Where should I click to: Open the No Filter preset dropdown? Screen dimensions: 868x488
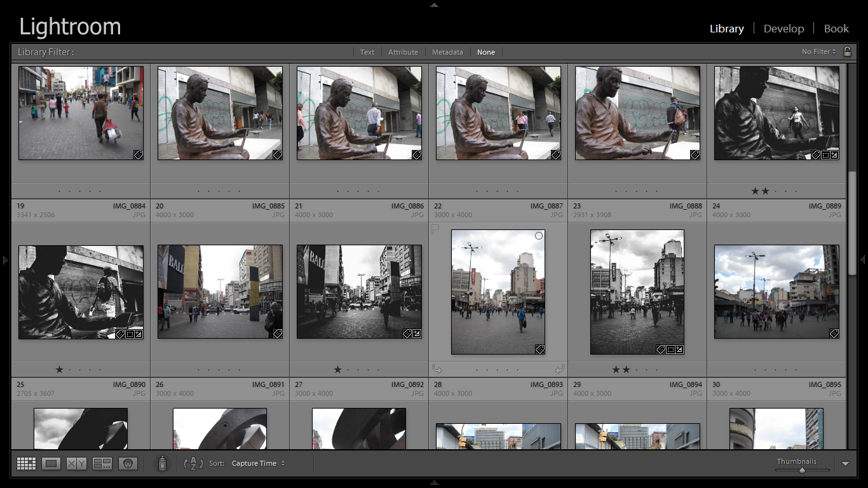(x=819, y=52)
